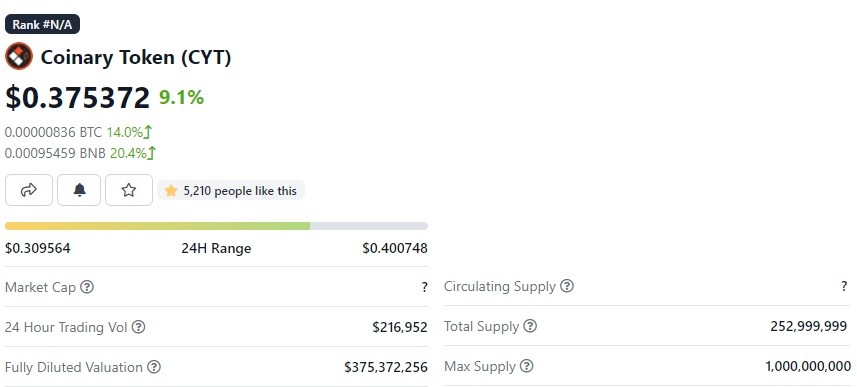Click the 9.1% price change percentage
The image size is (857, 387).
pos(181,98)
